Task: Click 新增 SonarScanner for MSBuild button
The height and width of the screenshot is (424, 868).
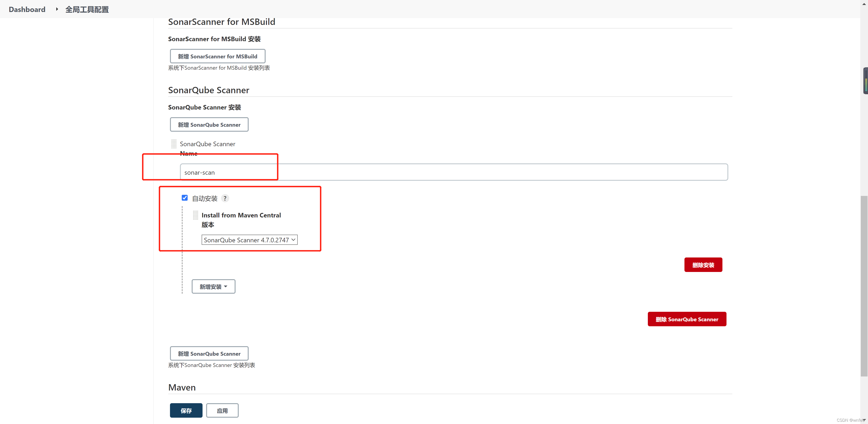Action: (x=217, y=56)
